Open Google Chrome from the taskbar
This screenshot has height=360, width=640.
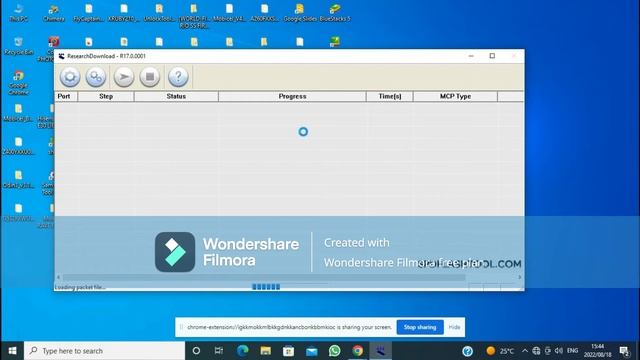(x=358, y=351)
